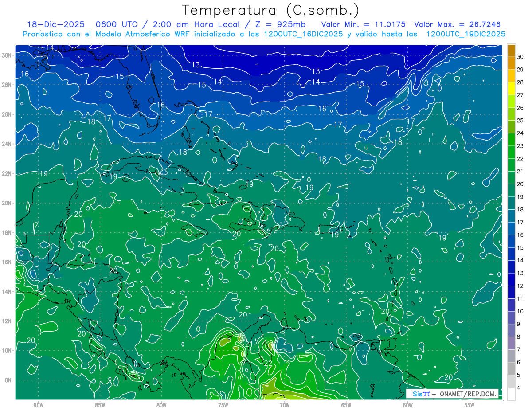Select the white color-bar swatch below 5

pyautogui.click(x=511, y=394)
